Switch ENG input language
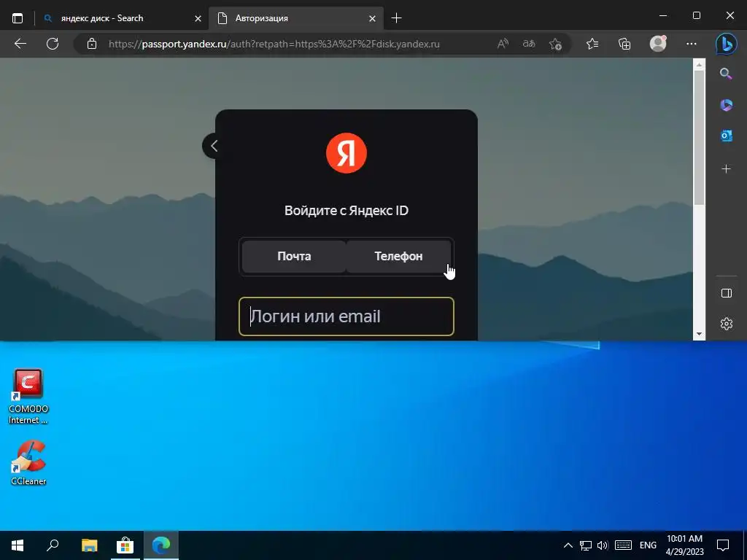The image size is (747, 560). (648, 545)
